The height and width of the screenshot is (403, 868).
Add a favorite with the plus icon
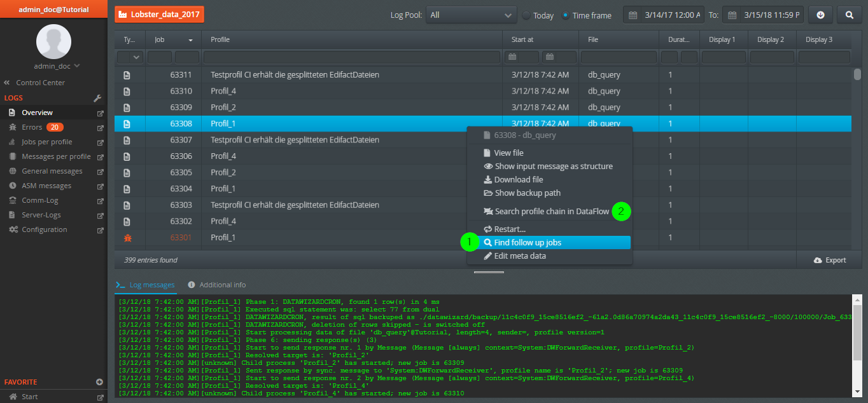coord(99,382)
